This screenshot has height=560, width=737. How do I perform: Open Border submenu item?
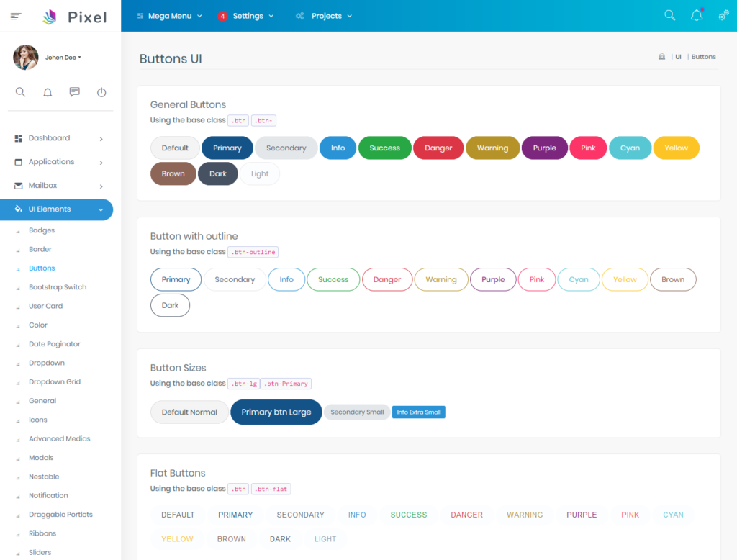pos(40,249)
